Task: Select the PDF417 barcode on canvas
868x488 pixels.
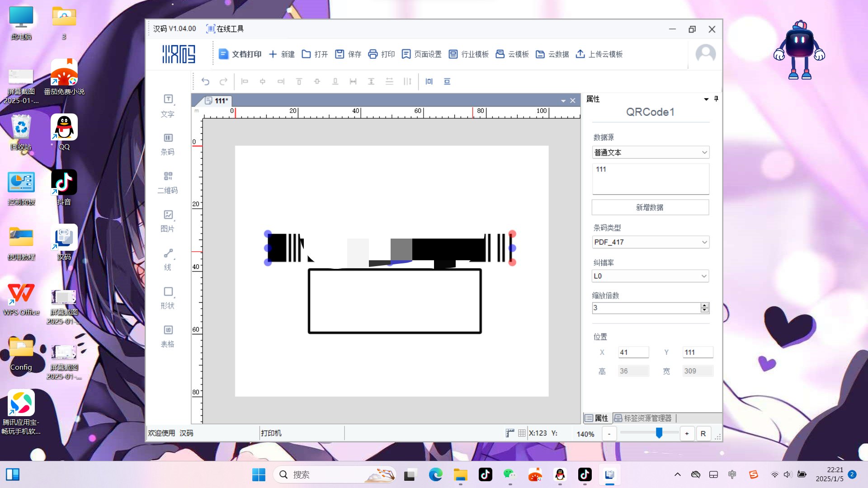Action: pos(390,248)
